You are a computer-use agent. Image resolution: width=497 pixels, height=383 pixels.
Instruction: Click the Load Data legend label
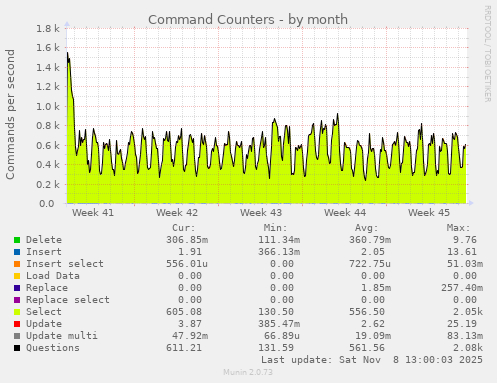point(53,276)
